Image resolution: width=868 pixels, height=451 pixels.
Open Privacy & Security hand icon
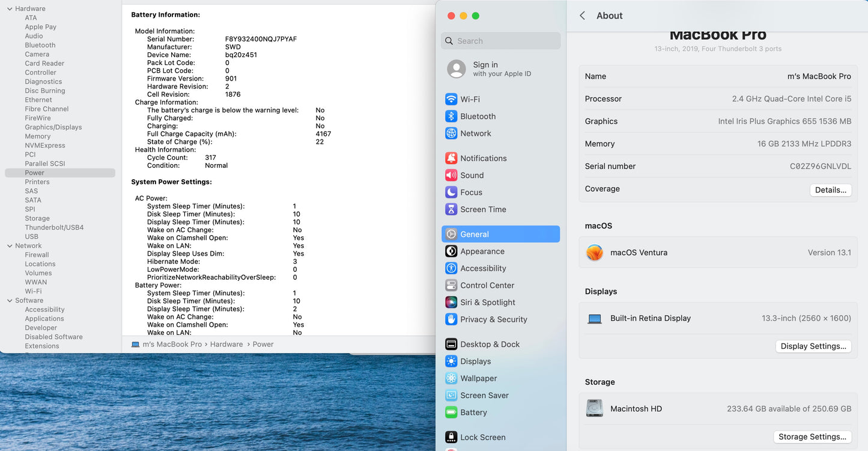click(451, 319)
